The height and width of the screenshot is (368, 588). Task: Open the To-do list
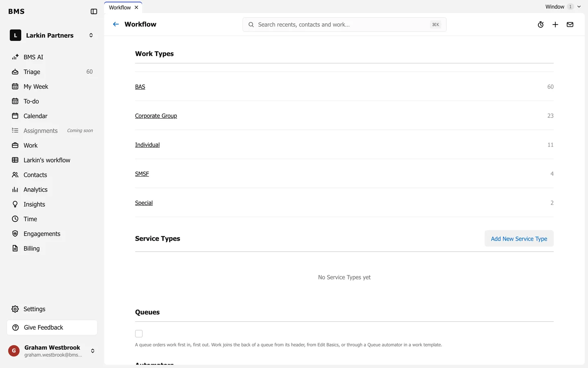[x=52, y=101]
